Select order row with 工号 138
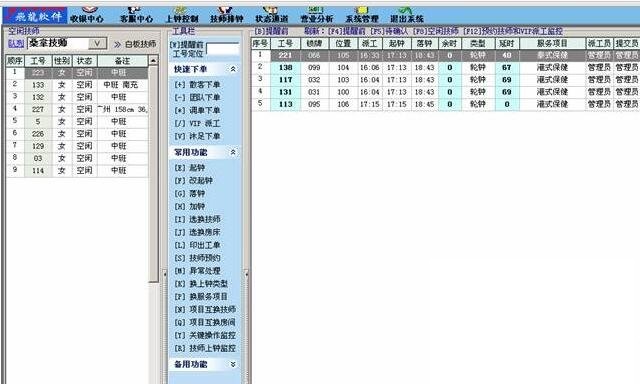Screen dimensions: 640x384 click(x=445, y=67)
